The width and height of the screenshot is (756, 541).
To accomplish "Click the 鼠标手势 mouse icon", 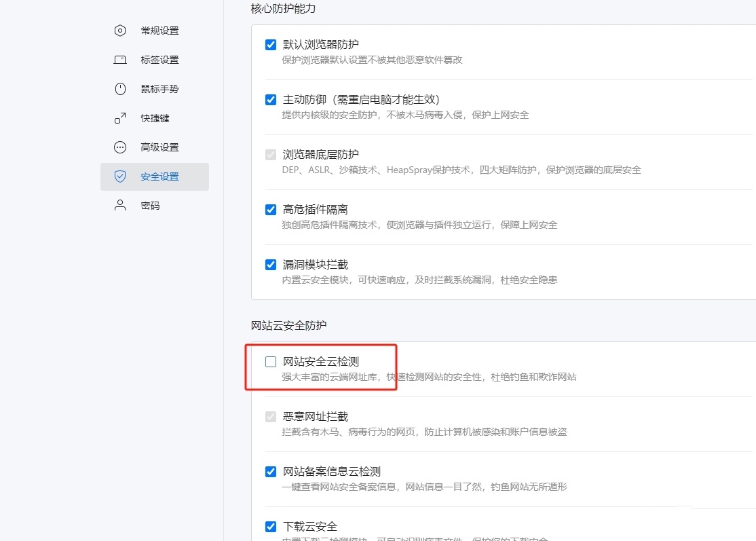I will tap(120, 89).
